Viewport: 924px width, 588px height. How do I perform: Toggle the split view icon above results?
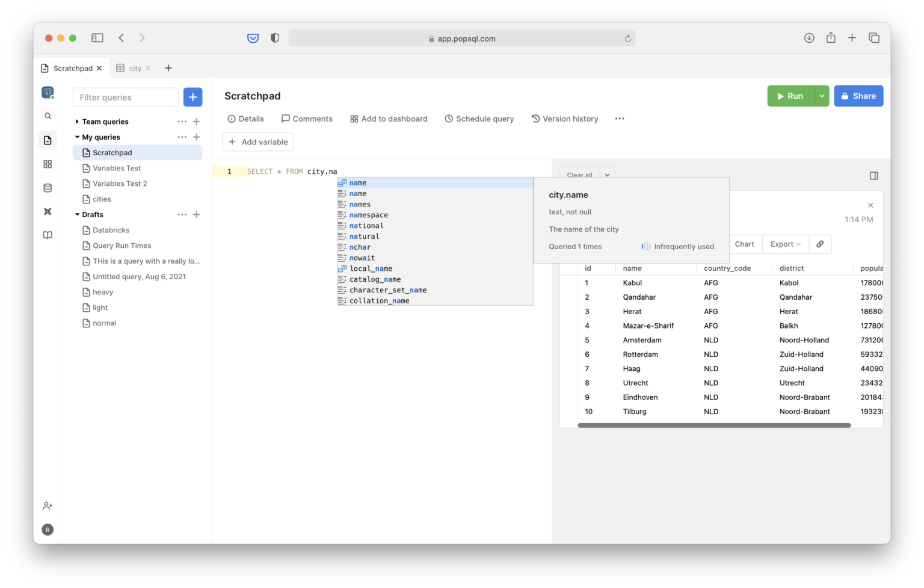point(873,175)
